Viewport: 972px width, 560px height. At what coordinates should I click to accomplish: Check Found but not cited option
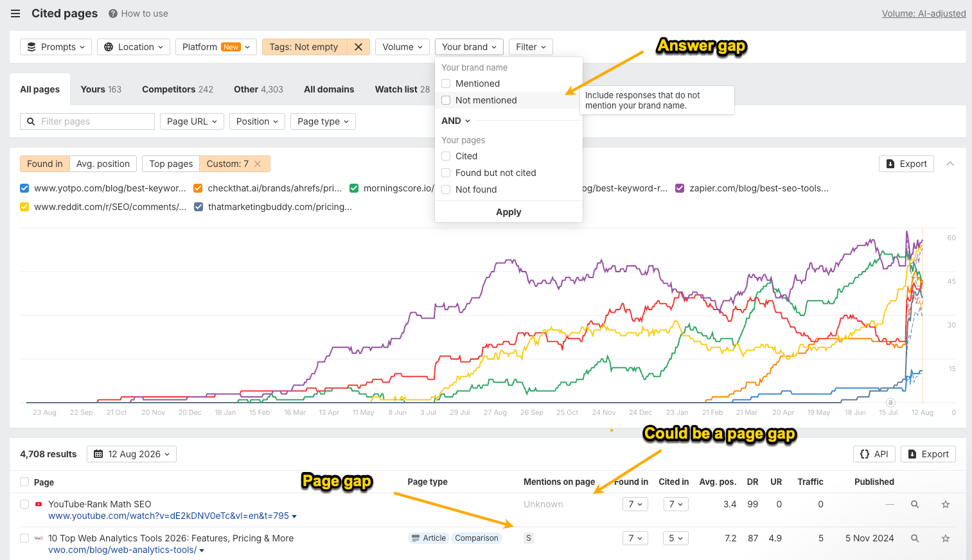[x=446, y=173]
